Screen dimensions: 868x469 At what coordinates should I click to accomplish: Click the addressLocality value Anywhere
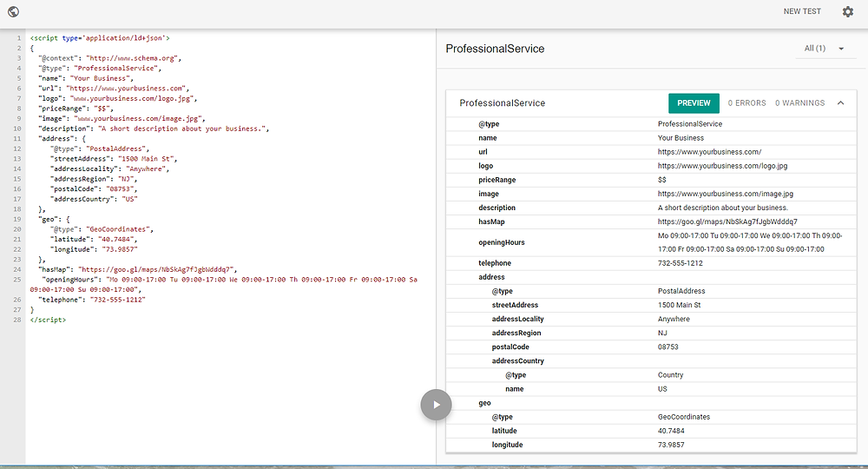pos(674,319)
